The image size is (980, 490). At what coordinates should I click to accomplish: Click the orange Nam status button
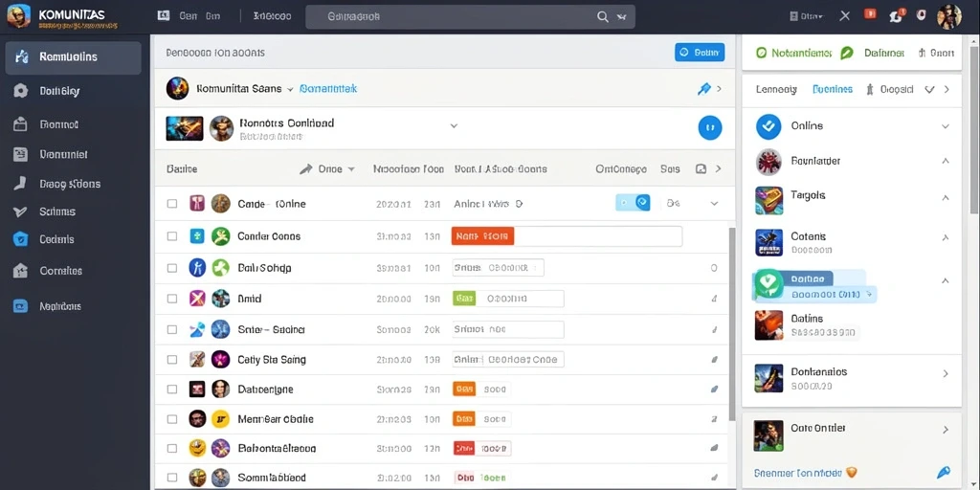[x=482, y=236]
